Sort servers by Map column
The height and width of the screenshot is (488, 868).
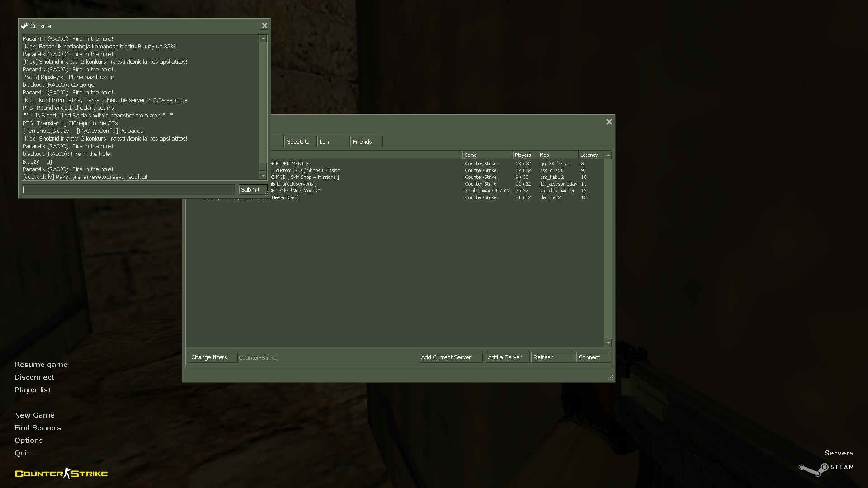558,155
